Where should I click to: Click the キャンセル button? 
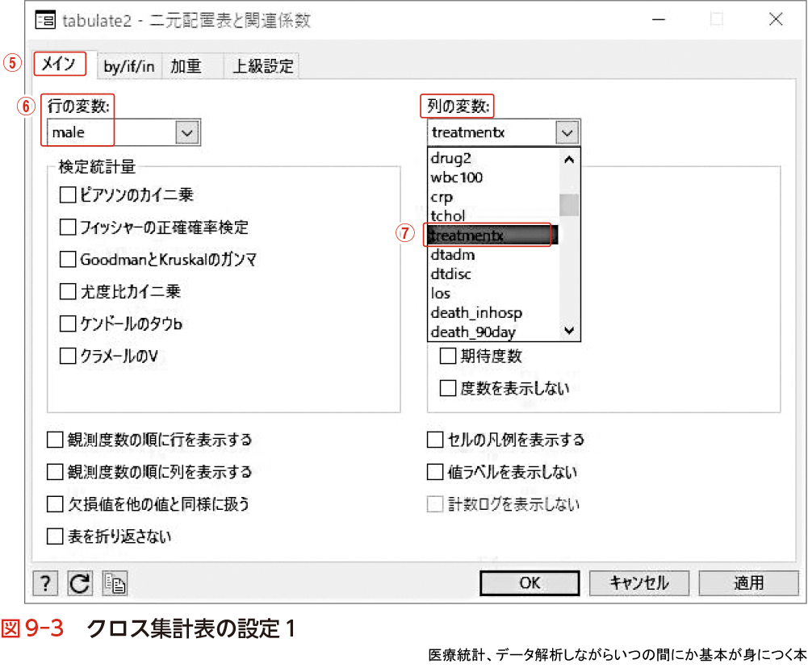(638, 582)
